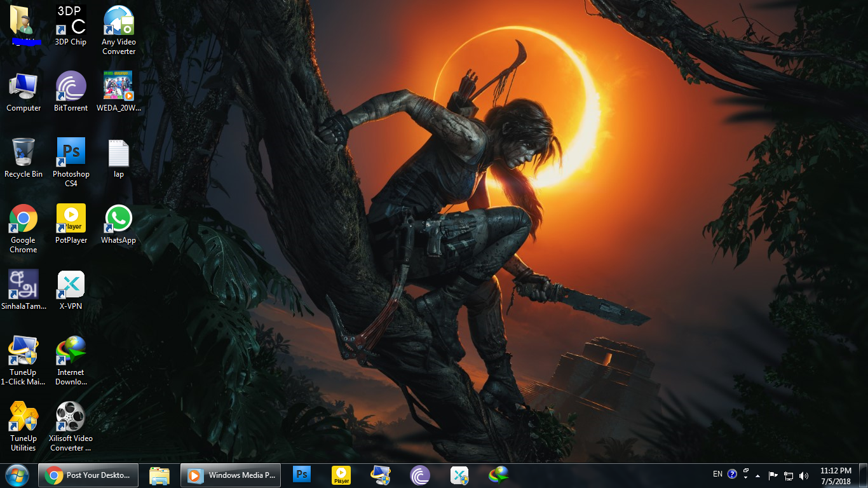Launch Internet Download Manager from the taskbar
Image resolution: width=868 pixels, height=488 pixels.
point(499,475)
